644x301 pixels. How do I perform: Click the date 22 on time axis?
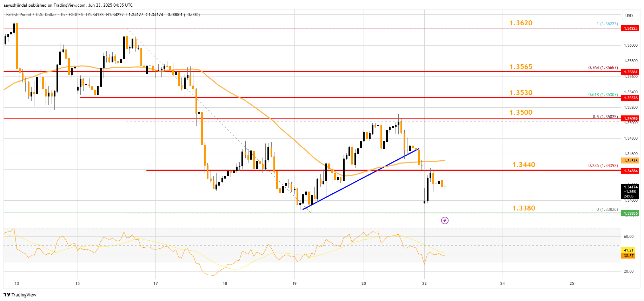point(424,283)
